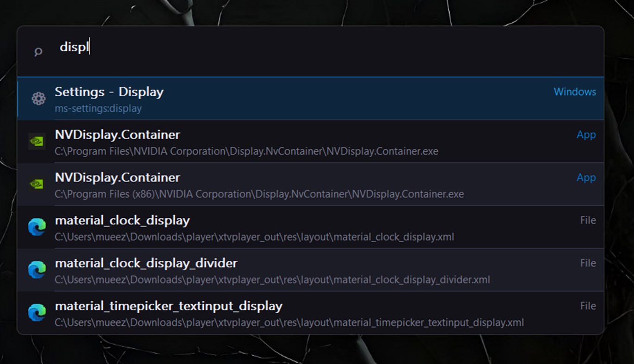634x364 pixels.
Task: Click the Windows label on the Display result
Action: point(575,92)
